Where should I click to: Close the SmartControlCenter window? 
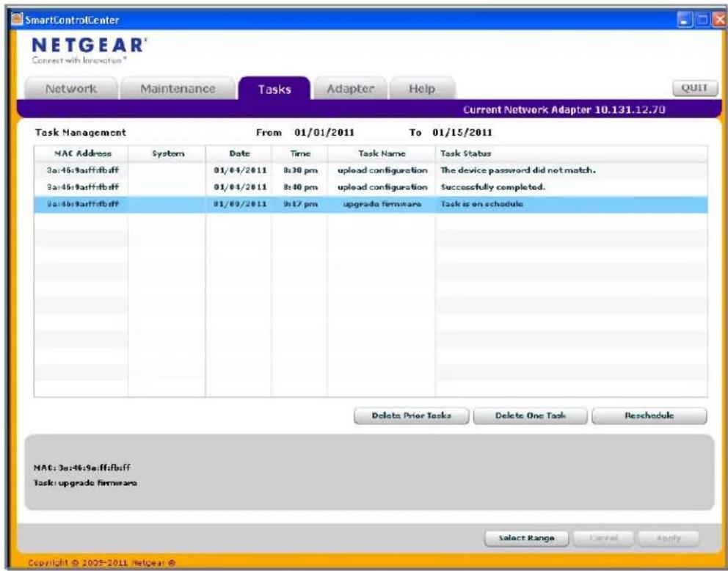tap(718, 20)
